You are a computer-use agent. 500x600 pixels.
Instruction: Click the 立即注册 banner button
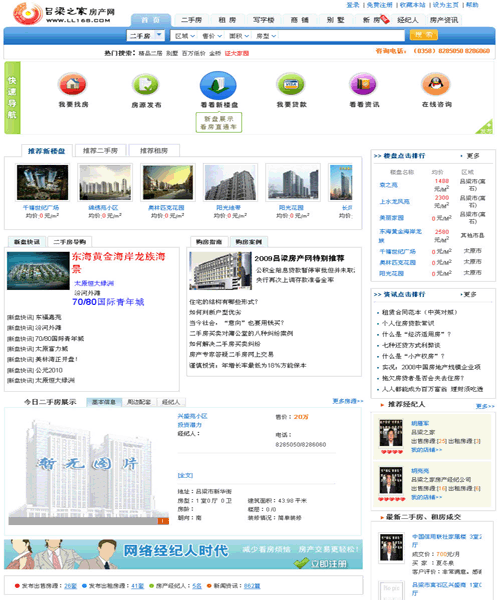323,563
